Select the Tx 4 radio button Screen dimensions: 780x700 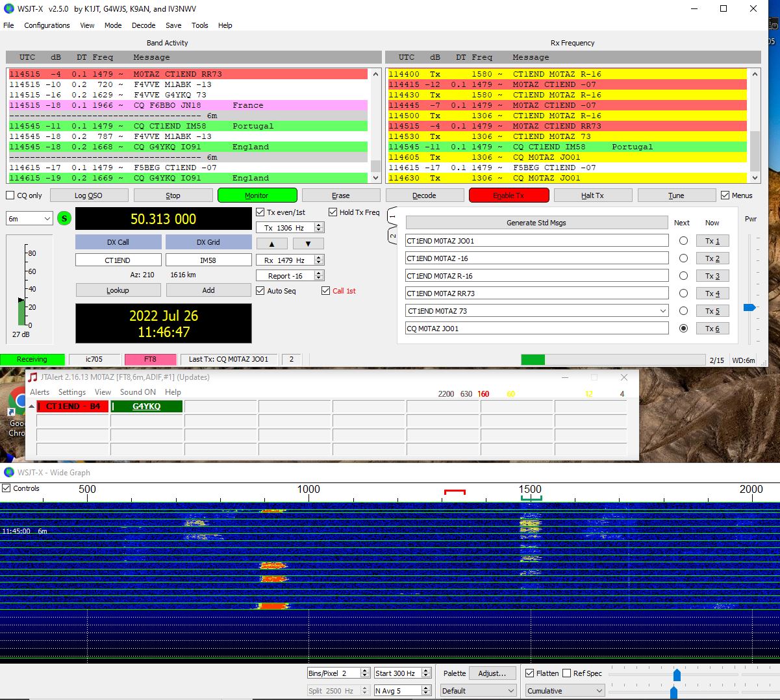click(x=683, y=293)
